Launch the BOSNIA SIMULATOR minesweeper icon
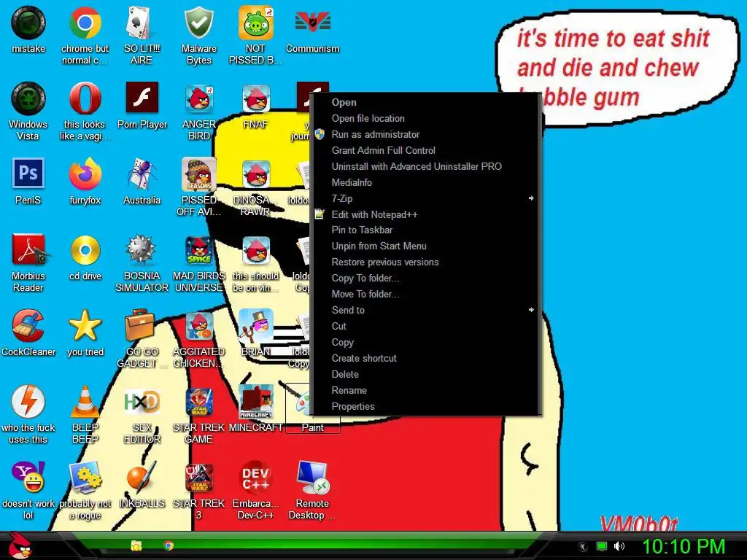The width and height of the screenshot is (747, 560). pyautogui.click(x=142, y=262)
